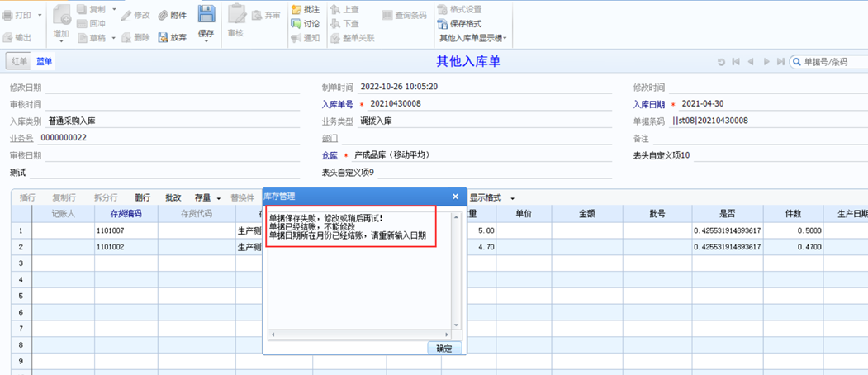Click the 打印 print icon
The image size is (868, 375).
(8, 15)
